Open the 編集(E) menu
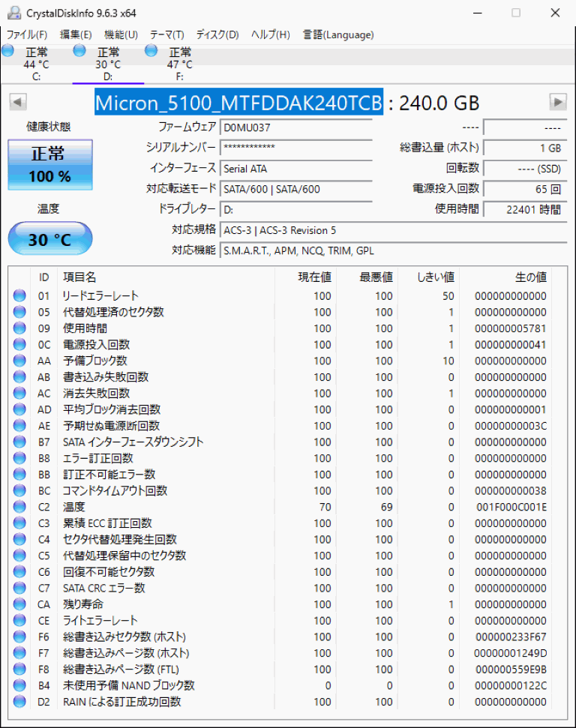576x728 pixels. pyautogui.click(x=76, y=34)
